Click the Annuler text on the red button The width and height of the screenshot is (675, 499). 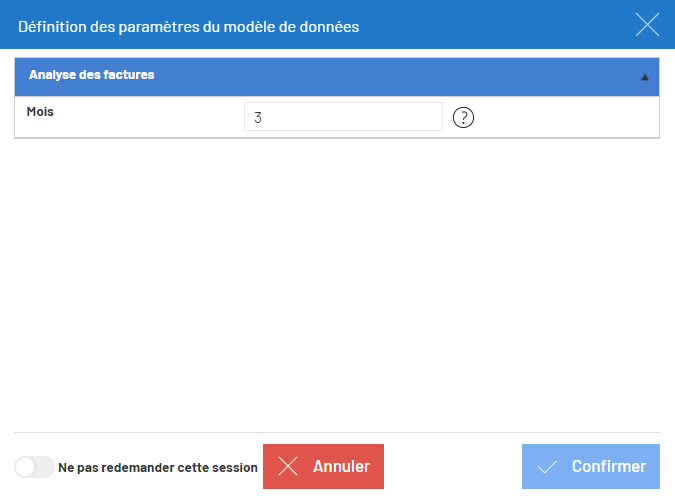[x=341, y=466]
